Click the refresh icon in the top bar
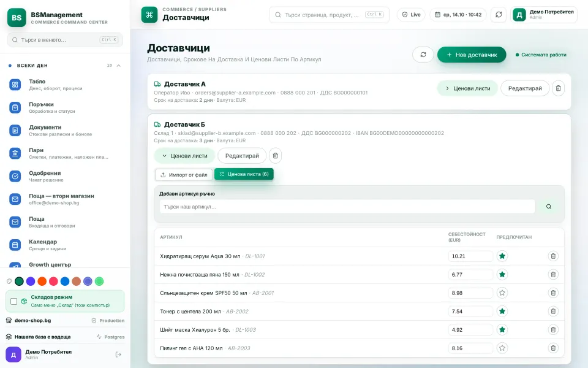This screenshot has width=588, height=368. point(499,15)
